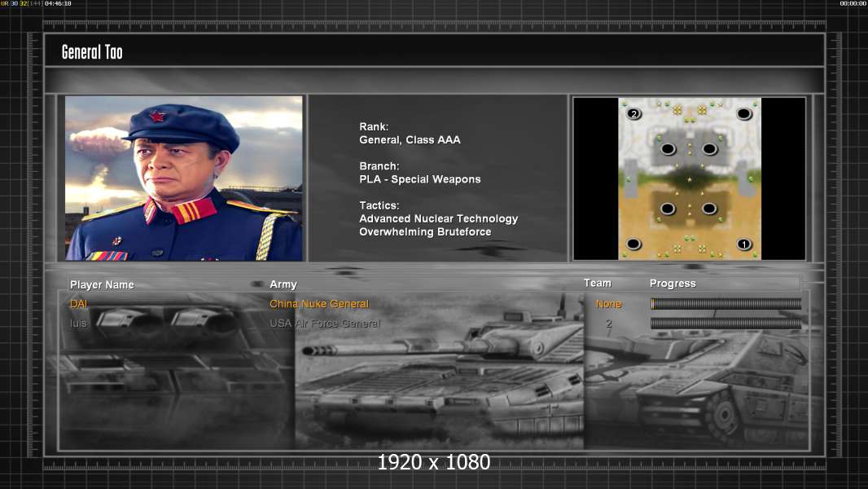Image resolution: width=868 pixels, height=489 pixels.
Task: Click the 'Player Name' column header
Action: point(102,284)
